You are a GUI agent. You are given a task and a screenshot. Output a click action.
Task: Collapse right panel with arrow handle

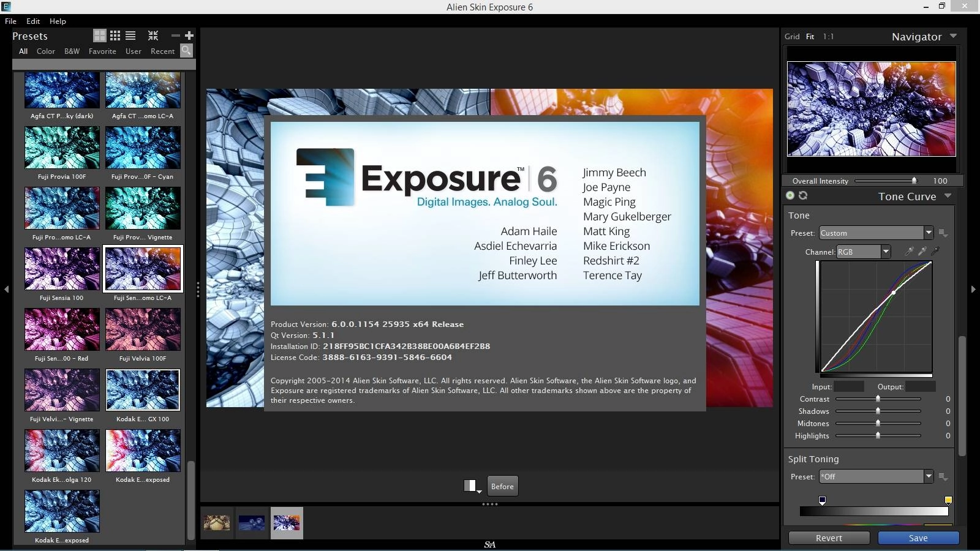[x=973, y=289]
